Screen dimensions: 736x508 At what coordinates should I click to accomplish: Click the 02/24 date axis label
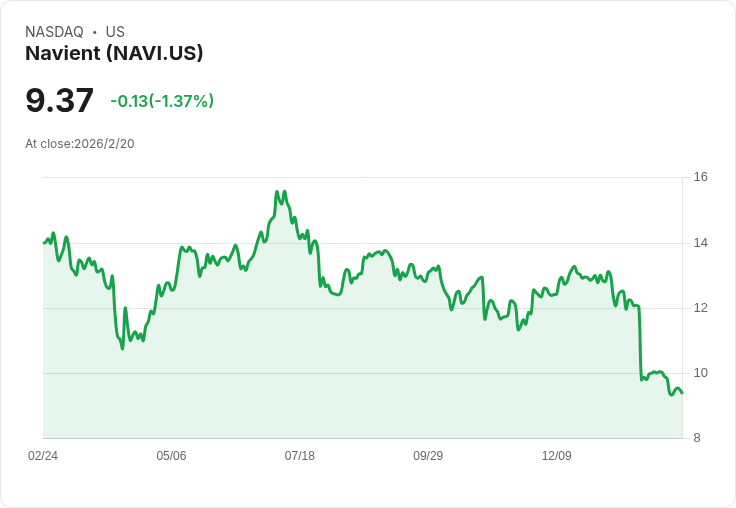(43, 455)
